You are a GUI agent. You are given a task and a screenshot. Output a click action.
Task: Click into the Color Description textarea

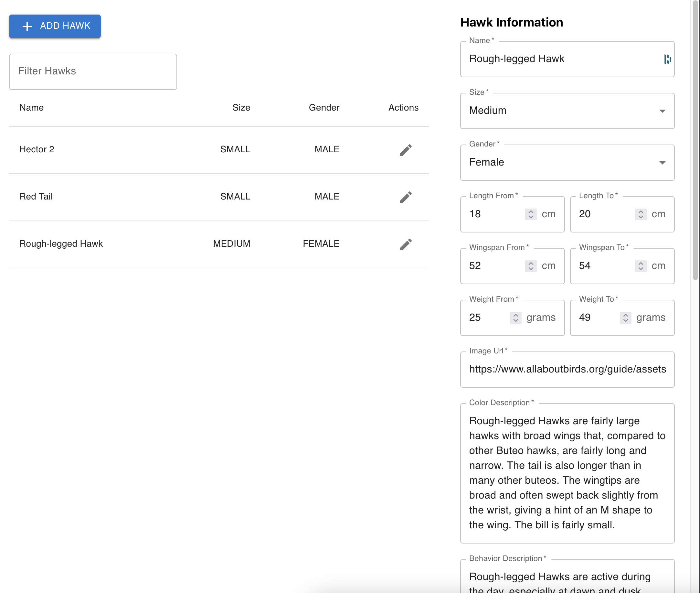click(x=567, y=473)
